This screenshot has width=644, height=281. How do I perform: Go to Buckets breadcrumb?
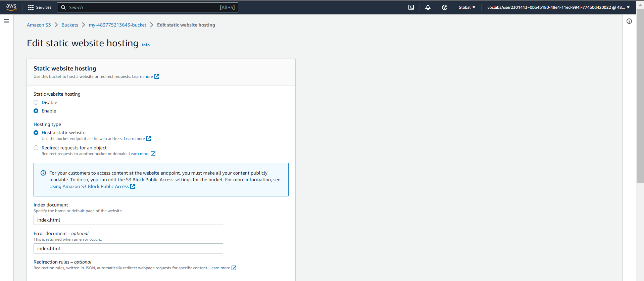[x=70, y=25]
